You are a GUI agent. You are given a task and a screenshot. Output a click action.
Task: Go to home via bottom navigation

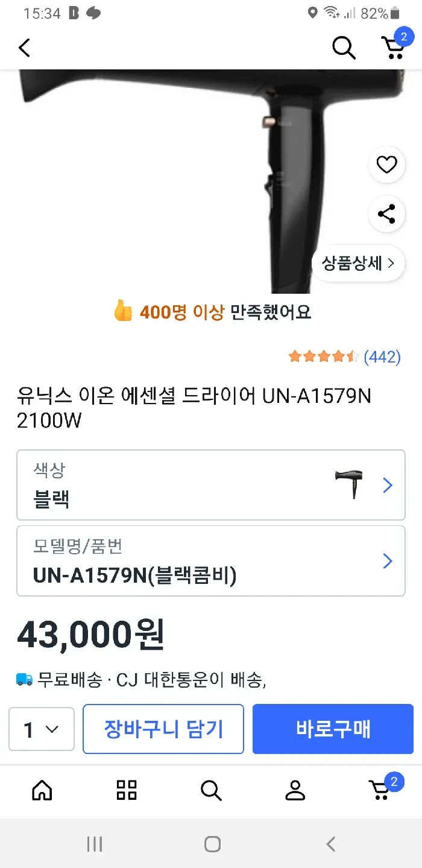tap(42, 790)
